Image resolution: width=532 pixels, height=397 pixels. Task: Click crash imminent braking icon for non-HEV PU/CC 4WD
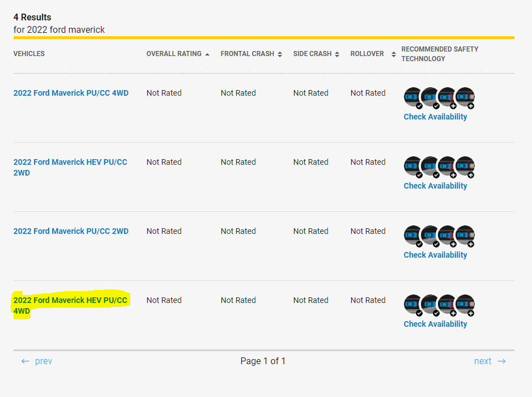tap(447, 97)
